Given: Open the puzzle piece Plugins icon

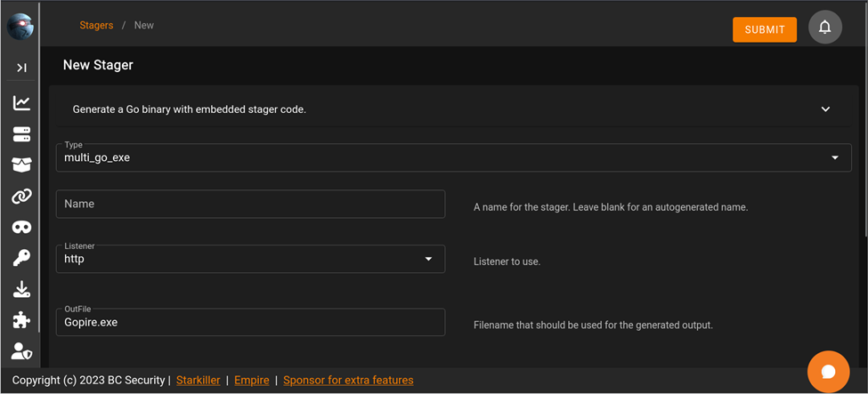Looking at the screenshot, I should (21, 320).
